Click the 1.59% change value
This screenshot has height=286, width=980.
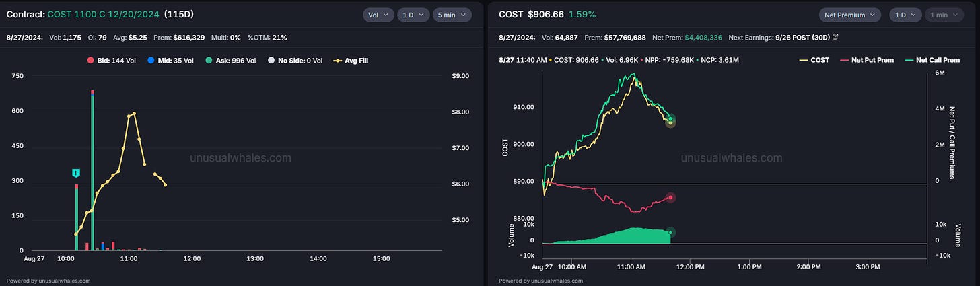pyautogui.click(x=582, y=14)
